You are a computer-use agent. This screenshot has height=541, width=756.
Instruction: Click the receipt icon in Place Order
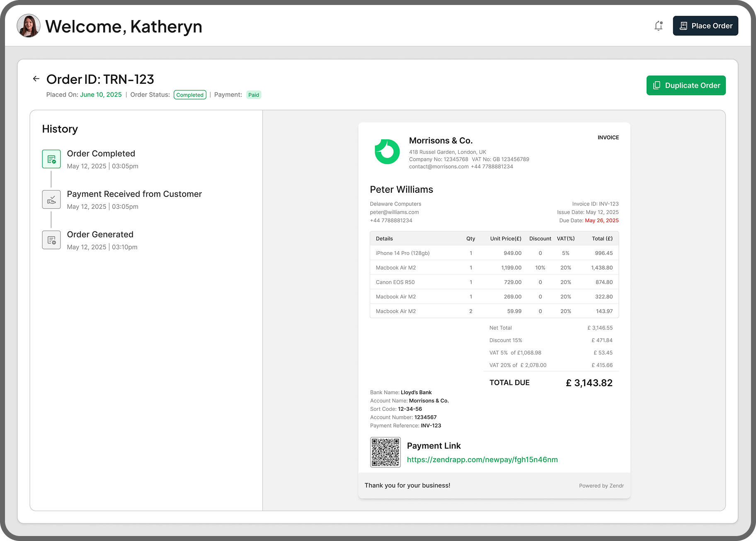pos(683,25)
